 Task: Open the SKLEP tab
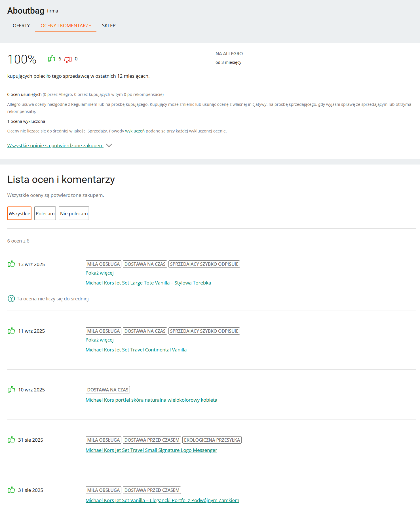(x=109, y=26)
